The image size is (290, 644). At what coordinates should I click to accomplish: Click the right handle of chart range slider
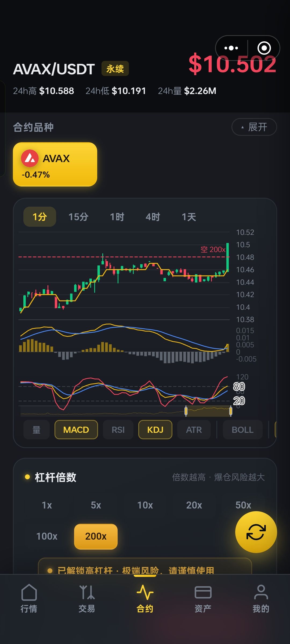231,411
